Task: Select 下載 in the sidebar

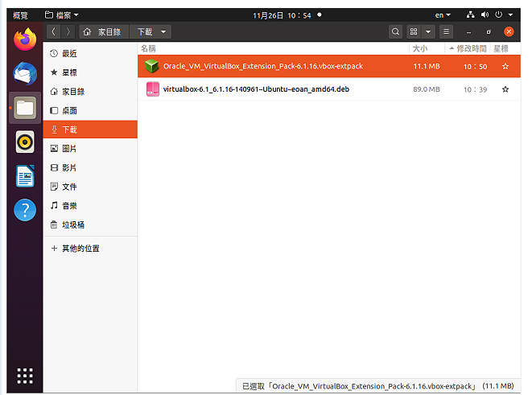Action: point(90,130)
